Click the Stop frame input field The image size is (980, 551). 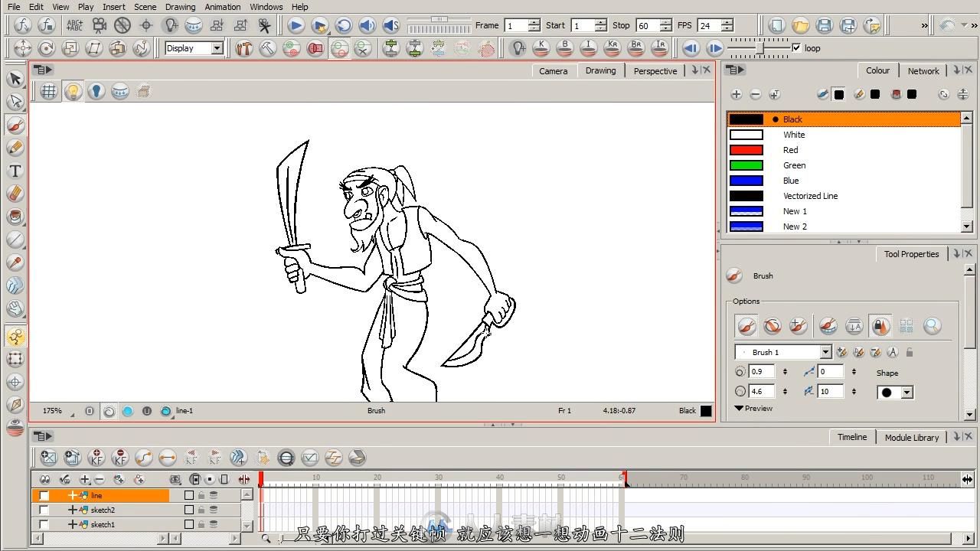click(648, 25)
